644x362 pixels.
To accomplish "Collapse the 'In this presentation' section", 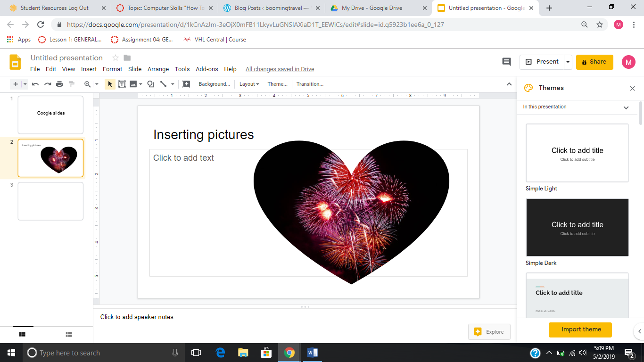I will point(626,107).
